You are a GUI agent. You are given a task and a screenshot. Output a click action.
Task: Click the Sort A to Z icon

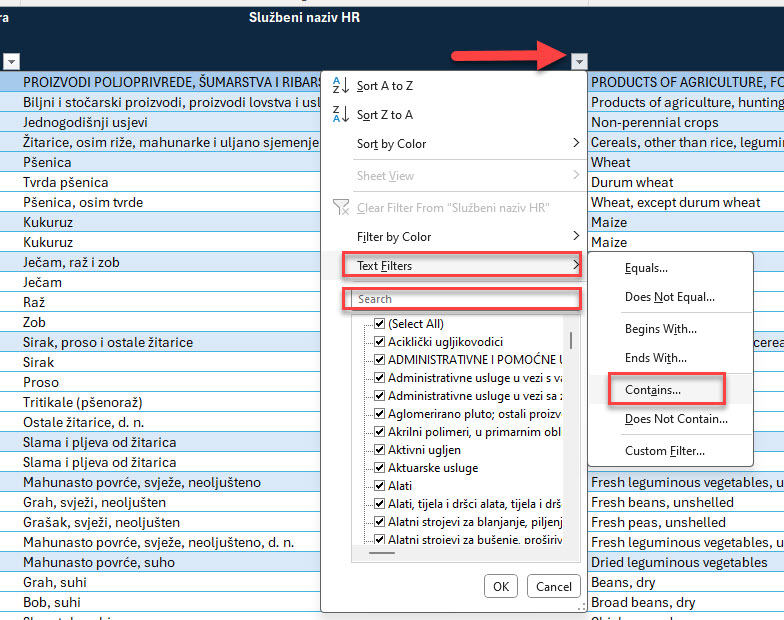(x=340, y=86)
